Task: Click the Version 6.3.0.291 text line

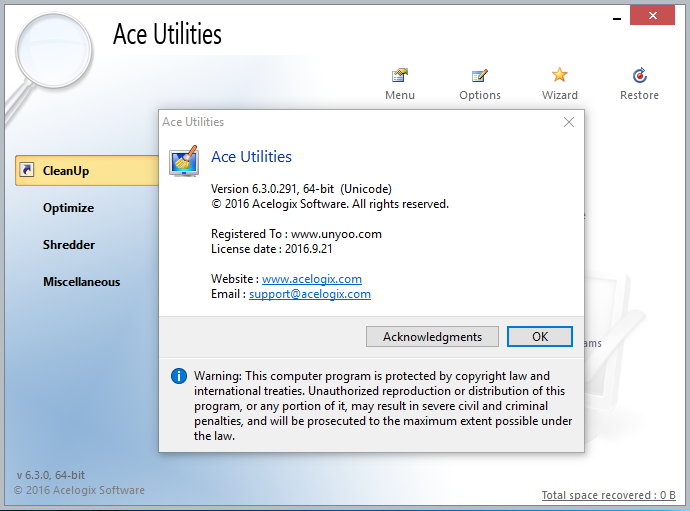Action: click(x=301, y=189)
